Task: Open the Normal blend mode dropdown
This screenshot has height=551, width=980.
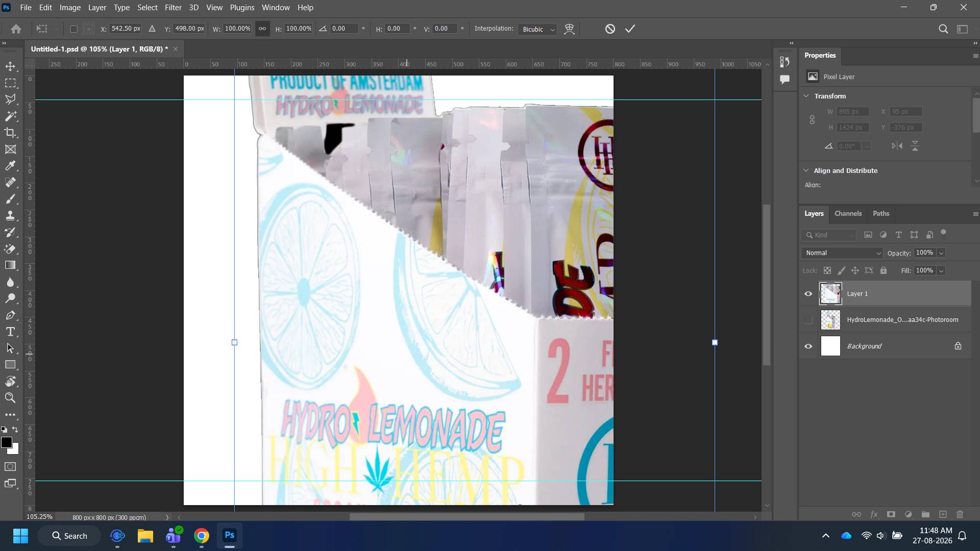Action: 842,253
